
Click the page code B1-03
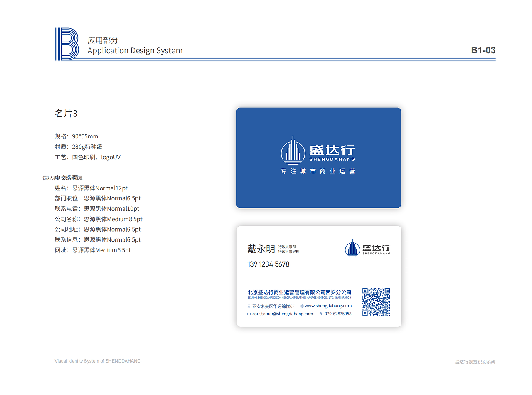(x=483, y=50)
